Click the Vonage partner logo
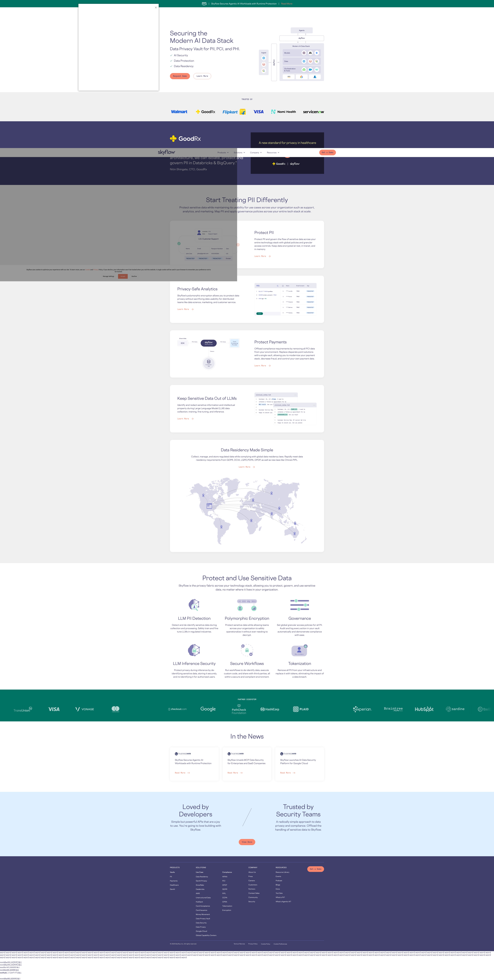Screen dimensions: 494x980 click(x=85, y=709)
